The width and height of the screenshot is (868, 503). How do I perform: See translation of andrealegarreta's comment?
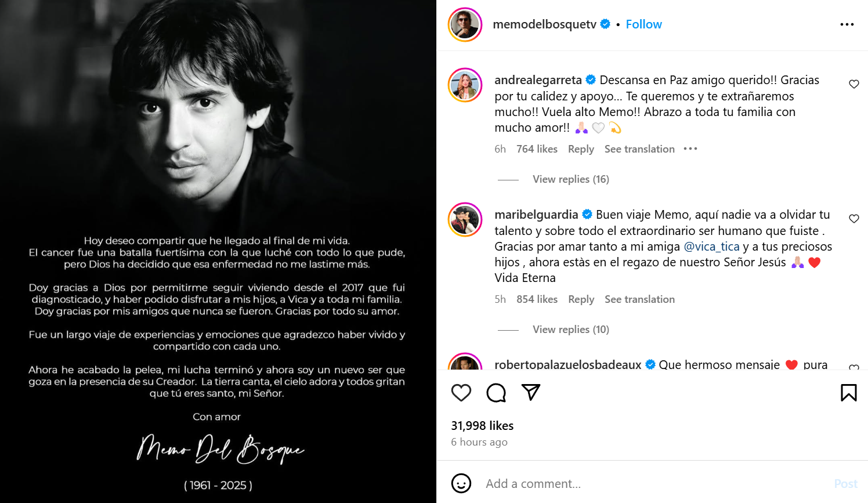pyautogui.click(x=639, y=149)
